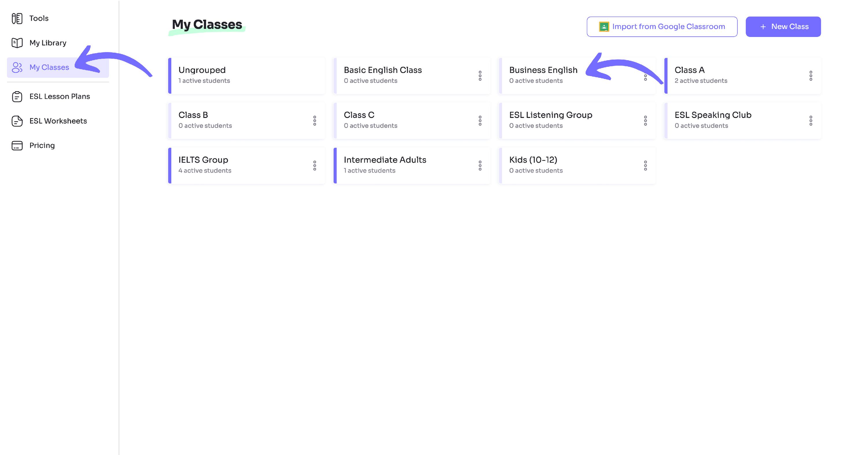This screenshot has width=868, height=455.
Task: Click "1 active students" under Ungrouped
Action: [x=204, y=81]
